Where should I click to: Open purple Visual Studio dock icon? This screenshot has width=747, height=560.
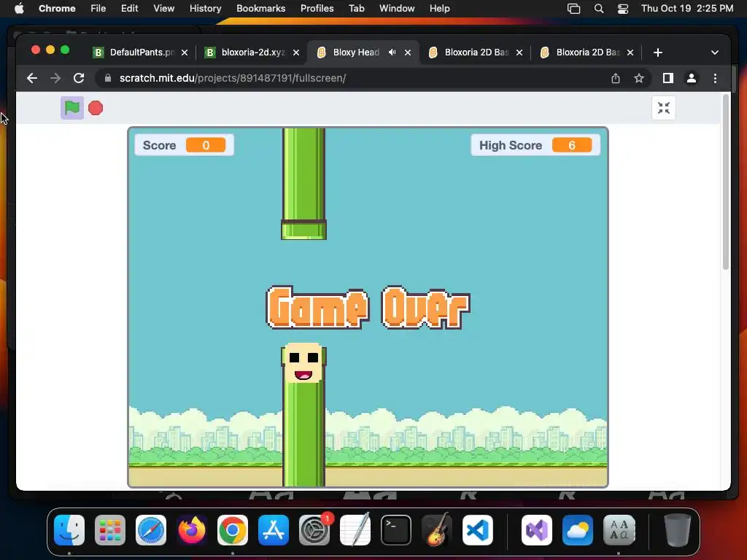coord(537,530)
